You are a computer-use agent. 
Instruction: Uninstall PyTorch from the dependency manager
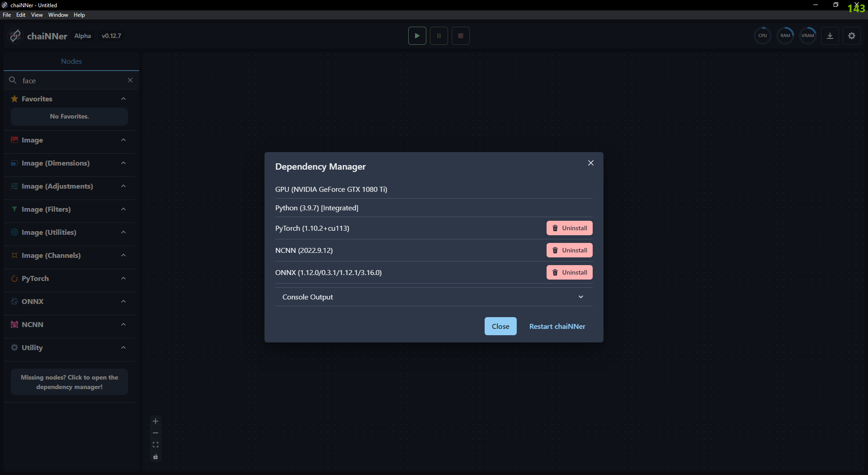[x=569, y=228]
